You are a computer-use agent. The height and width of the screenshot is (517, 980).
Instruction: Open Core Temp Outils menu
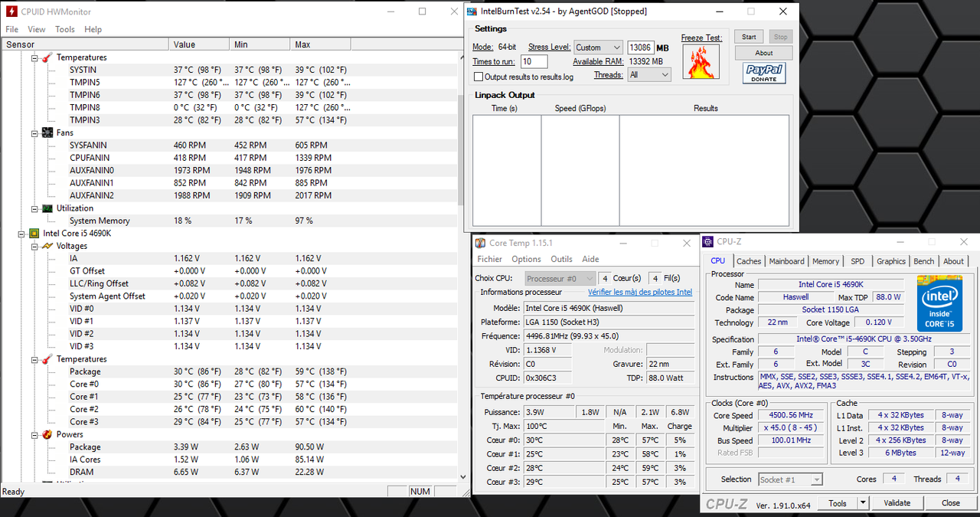[x=561, y=259]
